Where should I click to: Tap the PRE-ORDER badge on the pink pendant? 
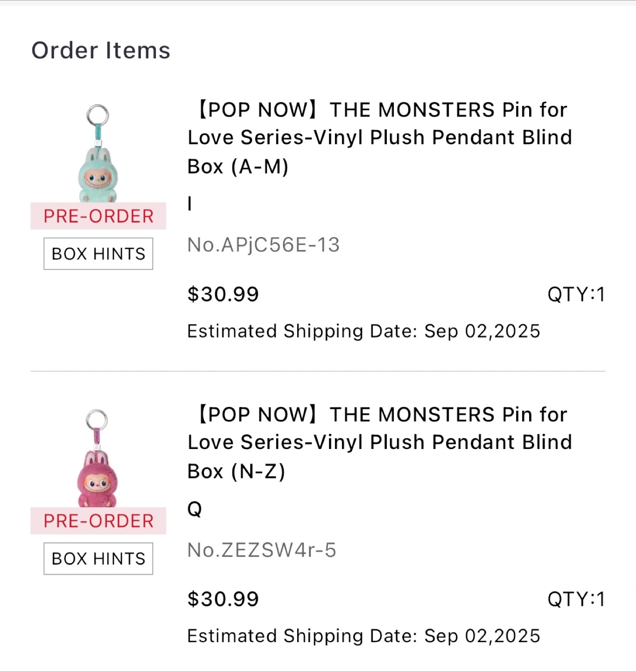98,521
